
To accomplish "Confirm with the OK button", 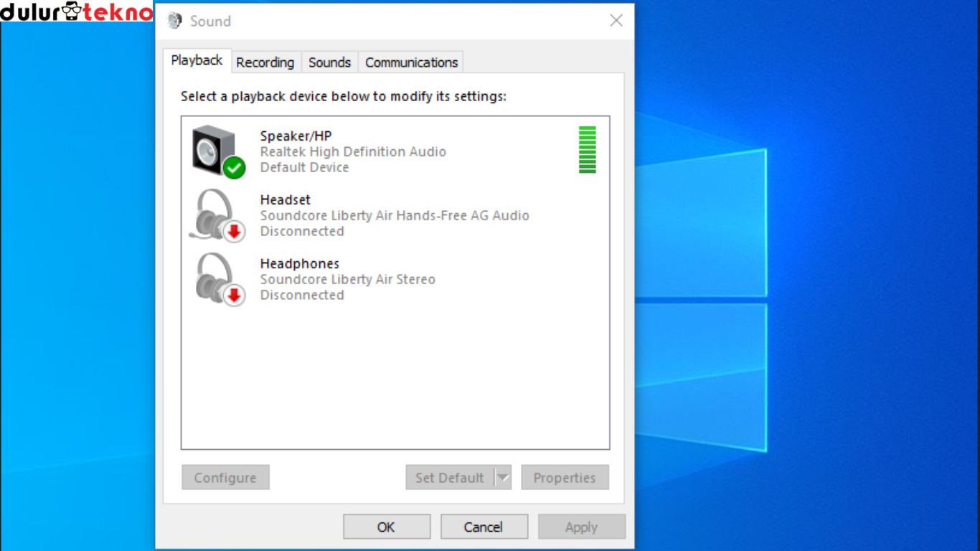I will [x=387, y=527].
